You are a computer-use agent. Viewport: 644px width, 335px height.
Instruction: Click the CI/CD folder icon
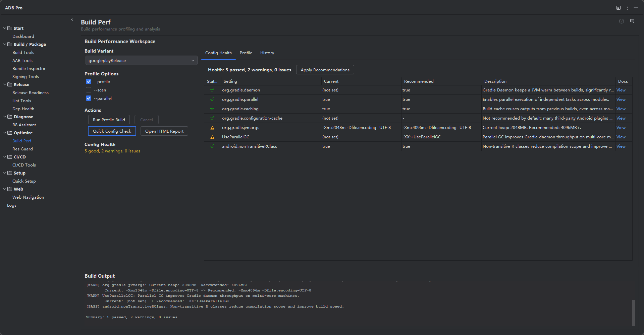(x=10, y=157)
